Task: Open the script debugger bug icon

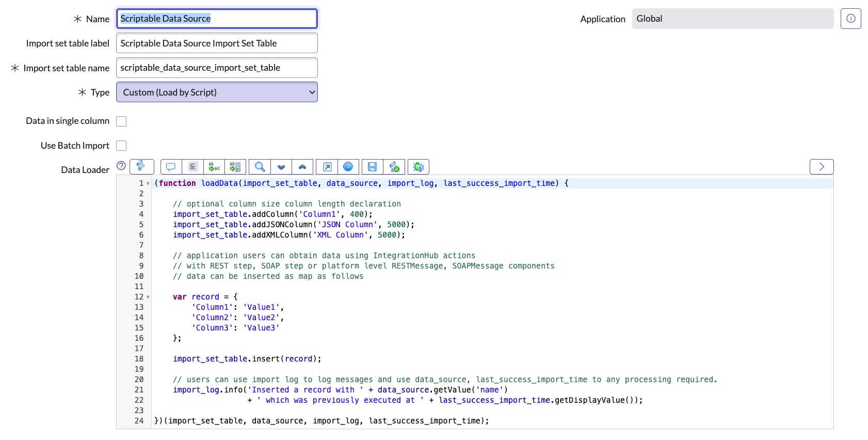Action: point(419,167)
